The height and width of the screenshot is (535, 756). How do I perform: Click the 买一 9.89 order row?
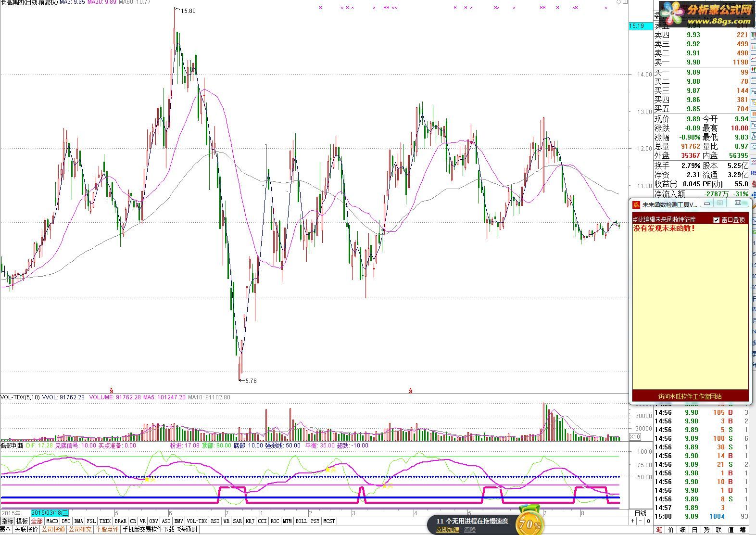coord(701,72)
